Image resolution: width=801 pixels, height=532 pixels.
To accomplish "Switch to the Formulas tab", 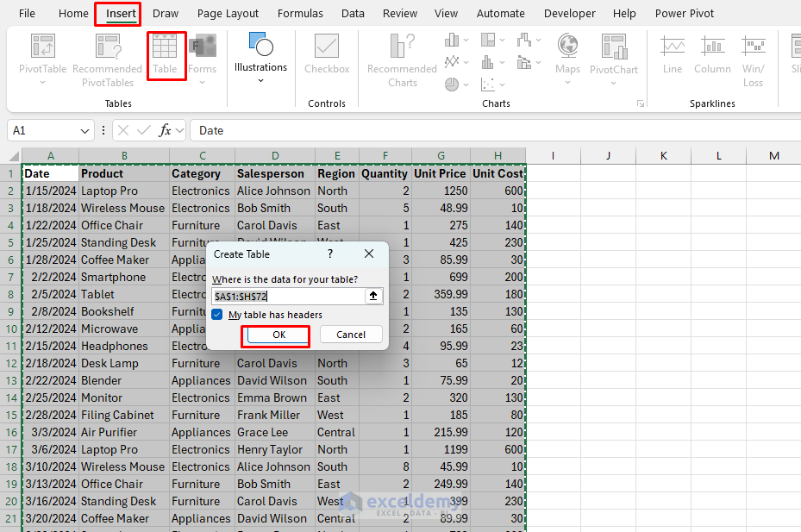I will point(300,13).
